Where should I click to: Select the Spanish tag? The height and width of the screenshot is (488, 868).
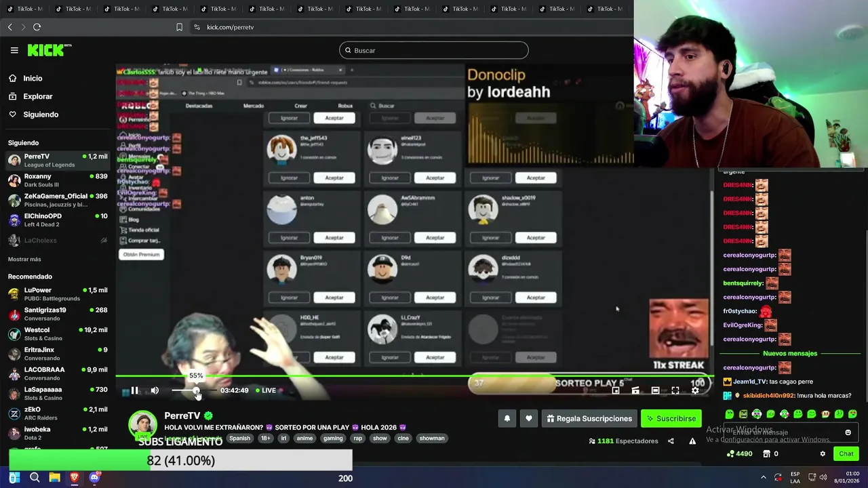coord(239,439)
